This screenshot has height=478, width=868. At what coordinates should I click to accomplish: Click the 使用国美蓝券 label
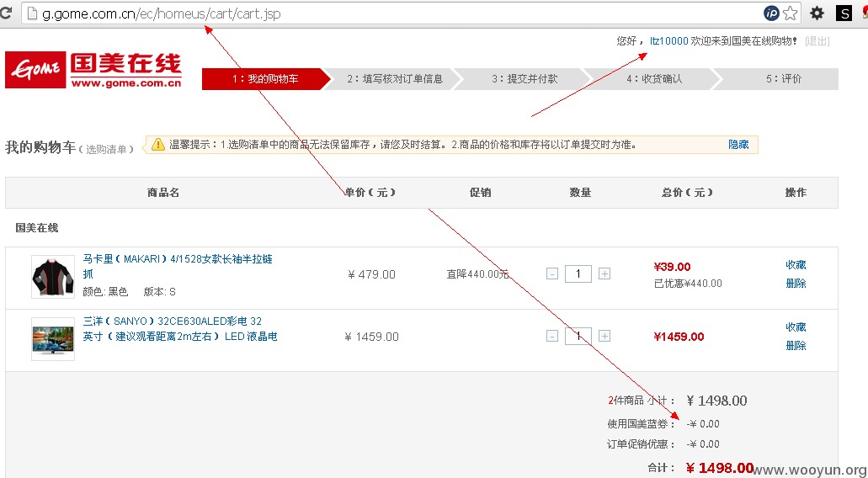(x=642, y=424)
